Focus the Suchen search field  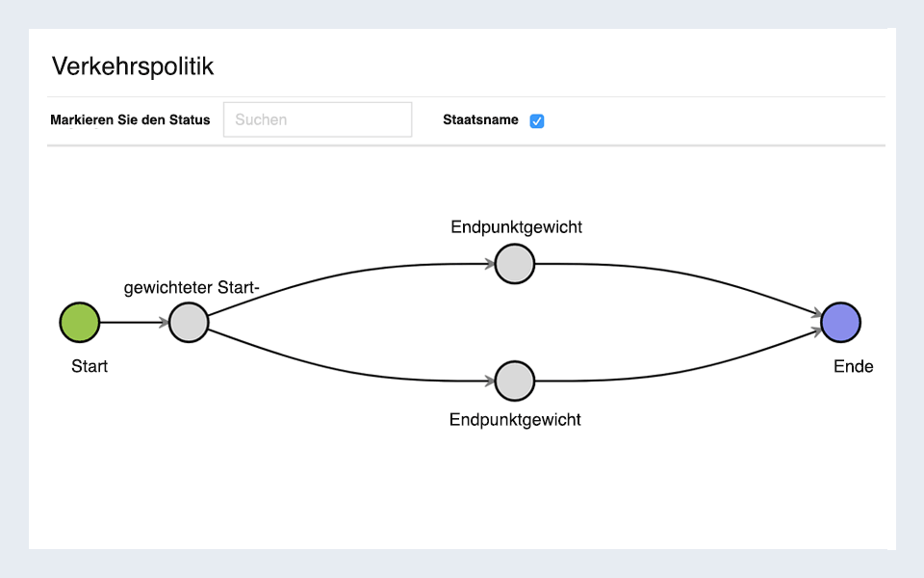[x=318, y=120]
